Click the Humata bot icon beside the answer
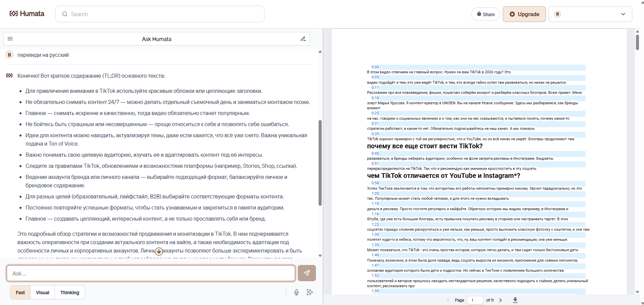The width and height of the screenshot is (644, 305). 9,75
